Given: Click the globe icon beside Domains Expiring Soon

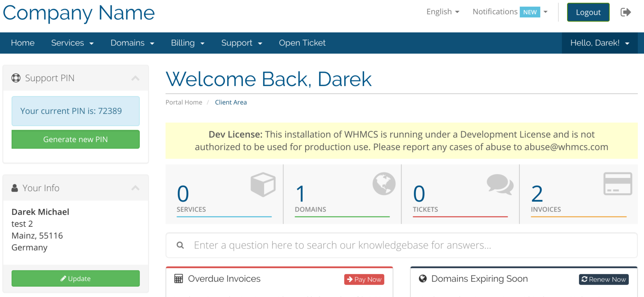Looking at the screenshot, I should [x=423, y=279].
